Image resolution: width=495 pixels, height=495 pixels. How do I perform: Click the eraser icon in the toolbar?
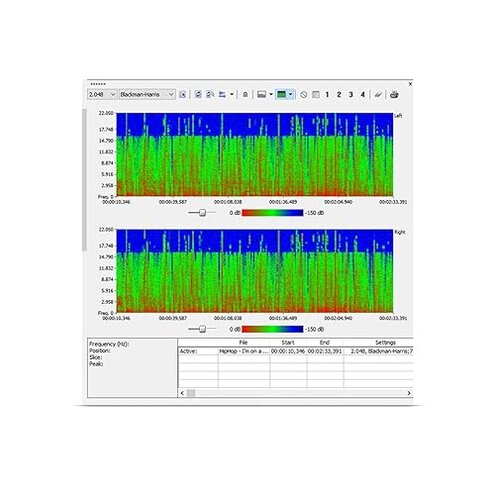(378, 95)
